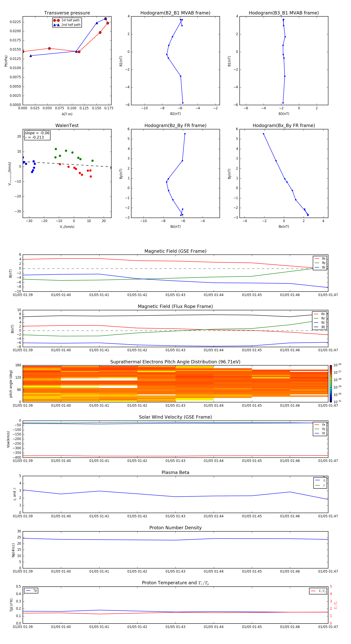This screenshot has width=351, height=644.
Task: Click the 'Pt(nPa)' y-axis label
Action: 6,61
